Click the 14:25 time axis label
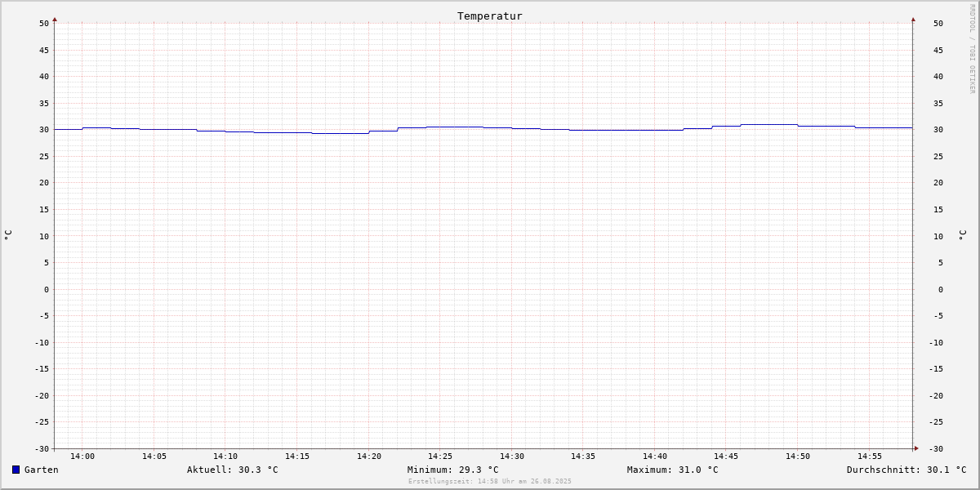Screen dimensions: 980x490 (440, 456)
